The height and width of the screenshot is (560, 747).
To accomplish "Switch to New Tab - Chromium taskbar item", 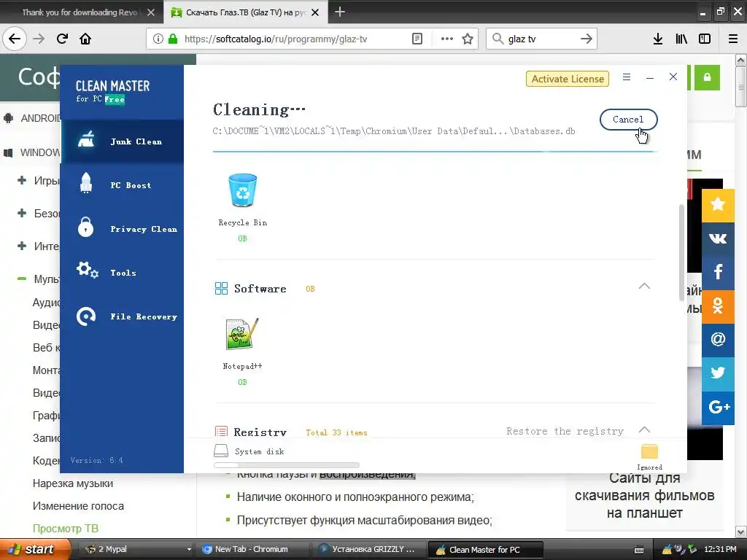I will click(252, 549).
